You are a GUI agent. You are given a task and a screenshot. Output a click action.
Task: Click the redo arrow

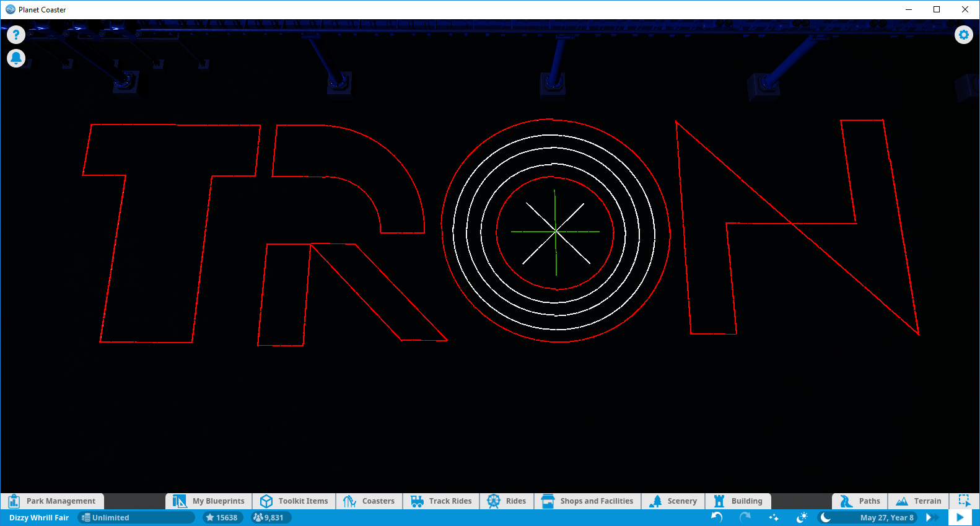pyautogui.click(x=745, y=517)
